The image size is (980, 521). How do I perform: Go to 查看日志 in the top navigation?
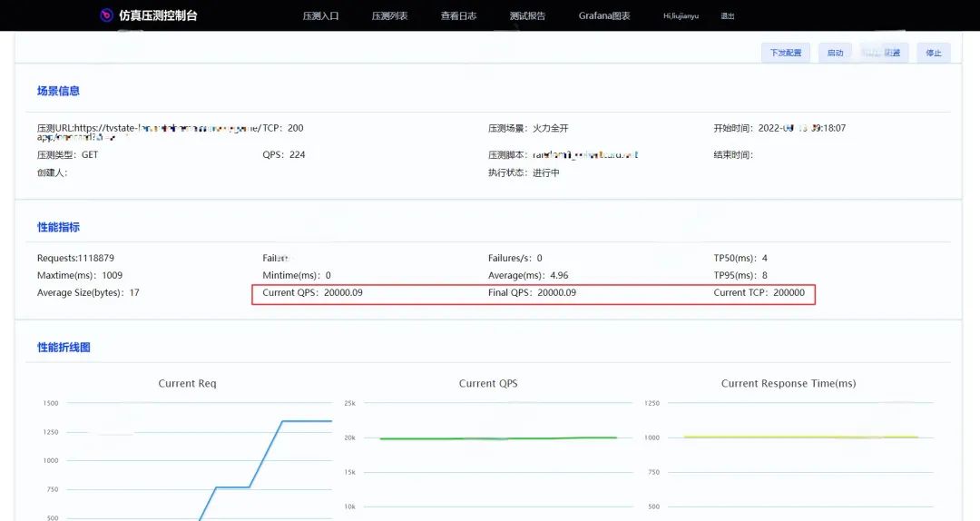458,15
